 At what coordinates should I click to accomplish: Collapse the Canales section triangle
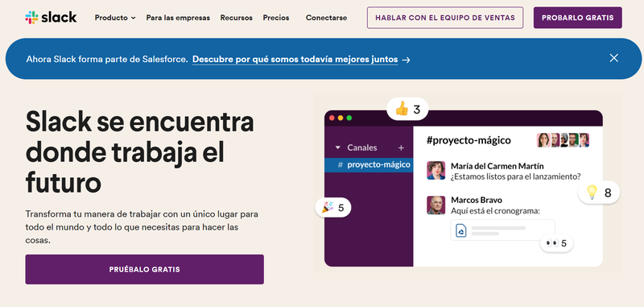point(338,147)
